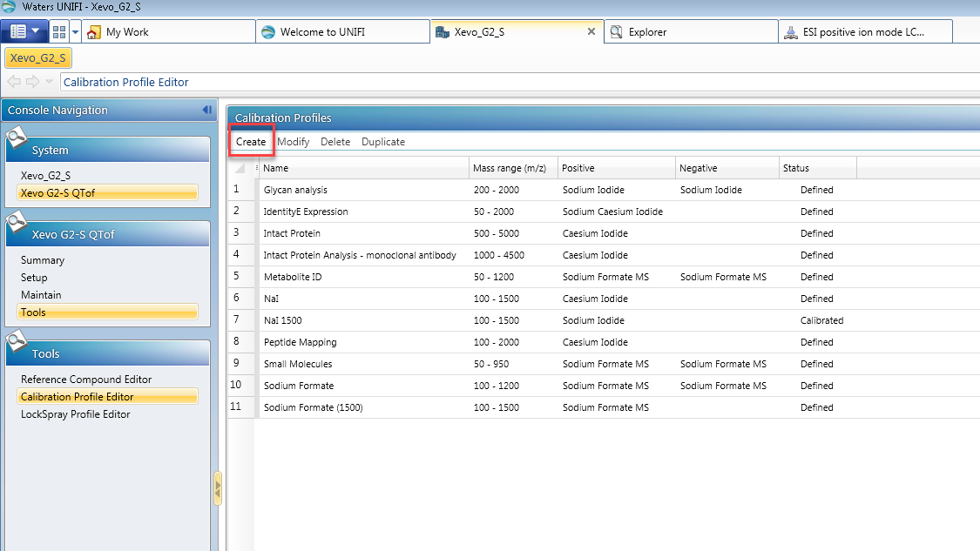Open Maintain in navigation

(41, 295)
